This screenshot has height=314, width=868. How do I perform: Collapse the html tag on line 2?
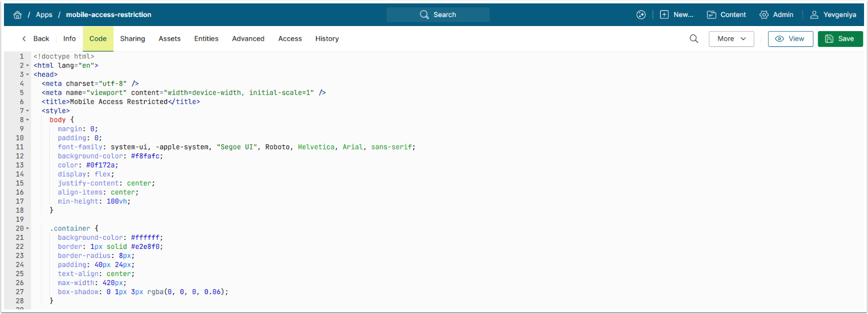pyautogui.click(x=27, y=66)
